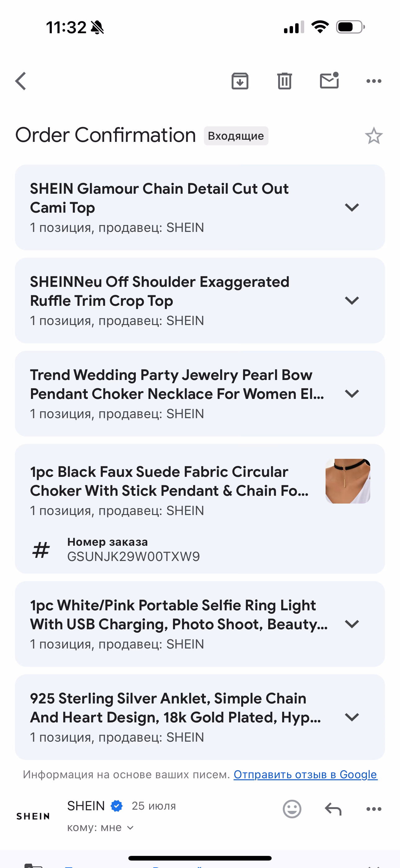The height and width of the screenshot is (868, 400).
Task: Tap the back arrow icon
Action: click(21, 81)
